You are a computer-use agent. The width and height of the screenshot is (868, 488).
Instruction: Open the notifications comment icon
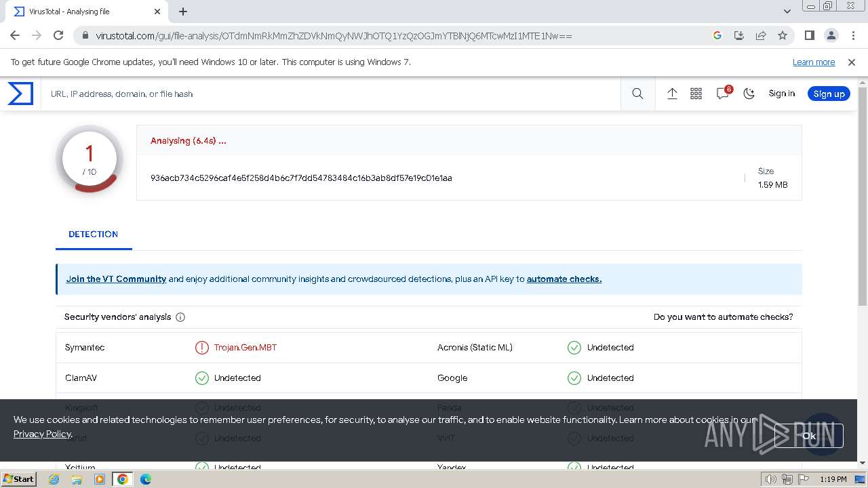pos(723,94)
